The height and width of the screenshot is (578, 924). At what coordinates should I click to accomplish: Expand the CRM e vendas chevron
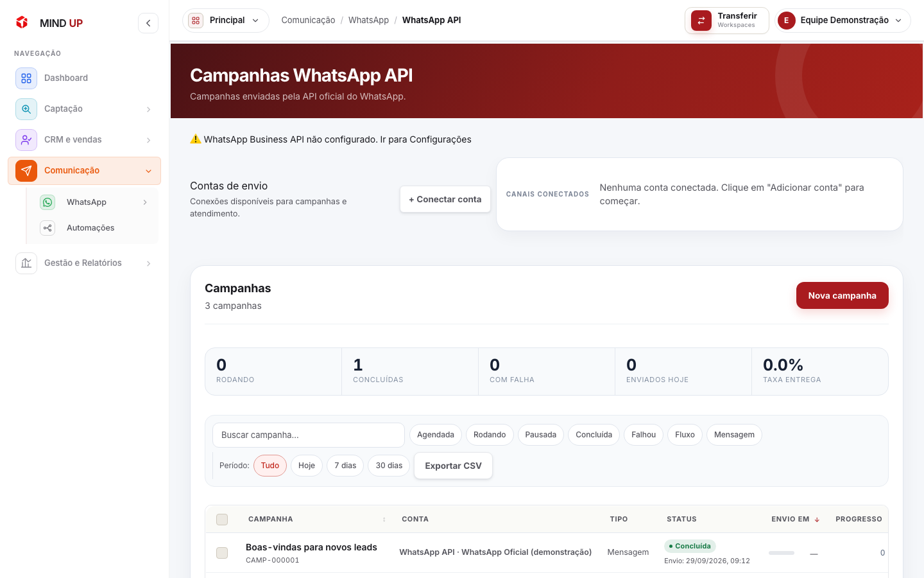pos(148,140)
